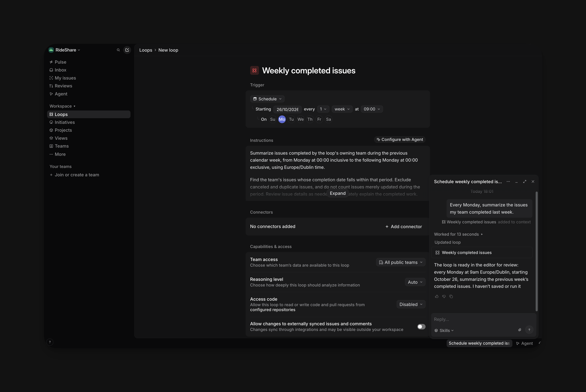Open the Schedule trigger type dropdown
The height and width of the screenshot is (392, 586).
coord(267,99)
